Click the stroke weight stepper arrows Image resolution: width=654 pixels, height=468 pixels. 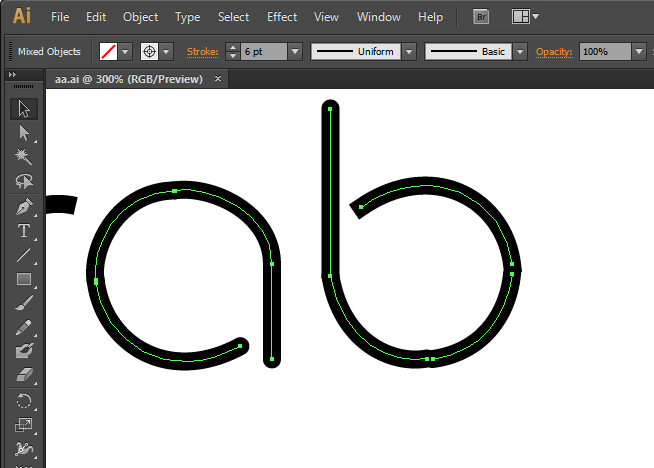pyautogui.click(x=233, y=52)
